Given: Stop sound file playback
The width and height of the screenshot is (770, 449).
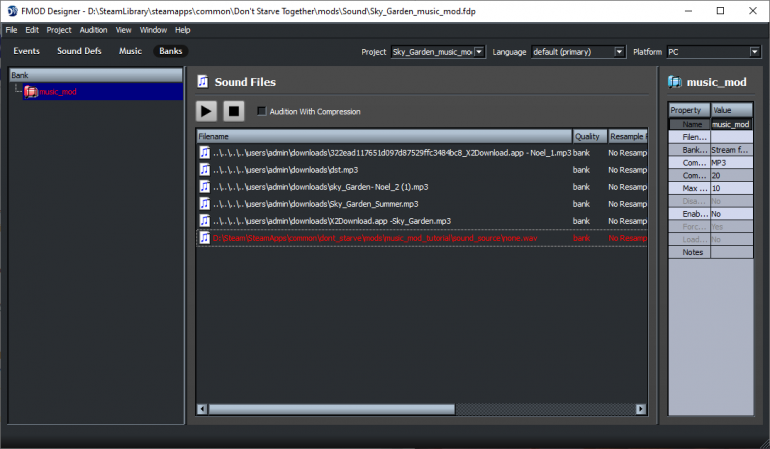Looking at the screenshot, I should 234,111.
